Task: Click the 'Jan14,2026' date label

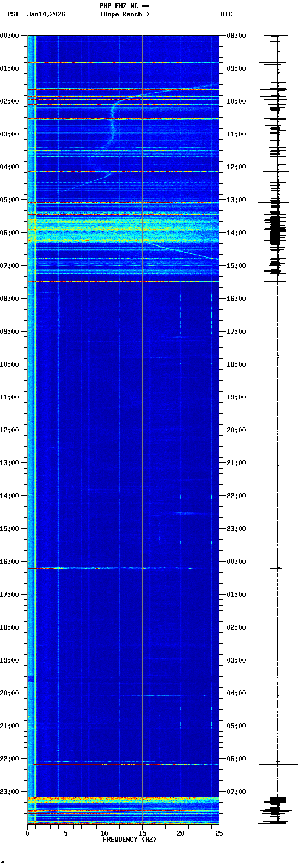Action: coord(46,14)
